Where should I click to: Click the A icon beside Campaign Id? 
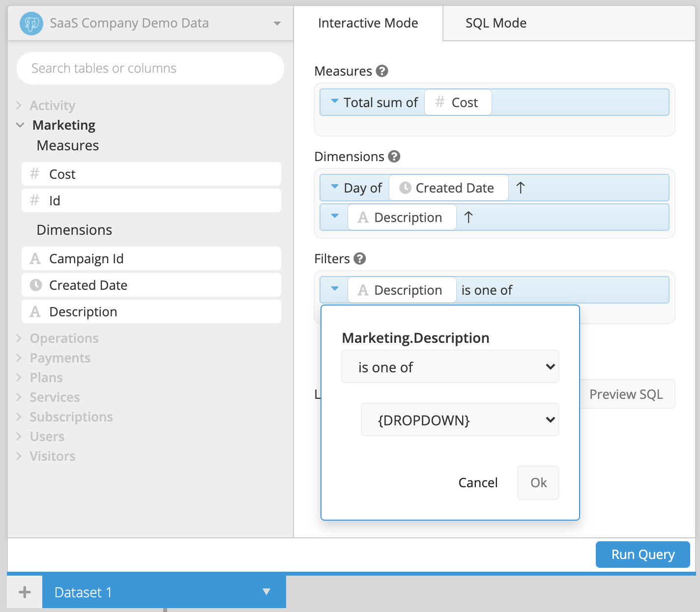(x=35, y=258)
